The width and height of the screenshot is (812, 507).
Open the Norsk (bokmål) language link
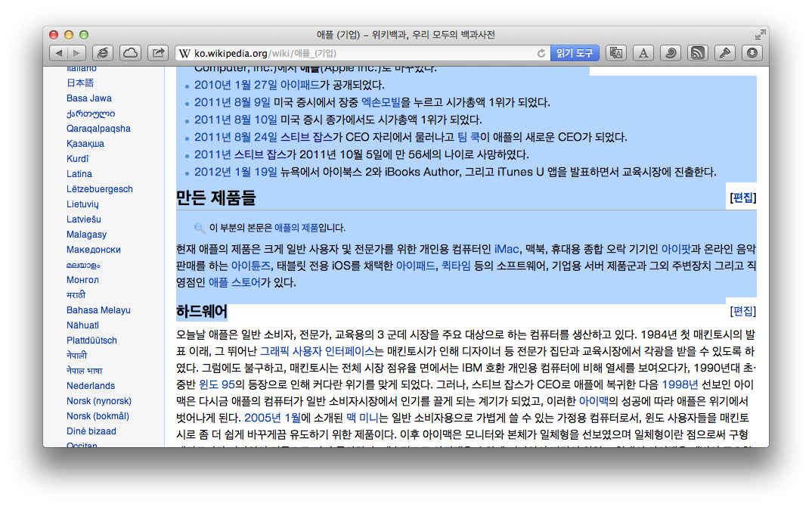(x=98, y=415)
